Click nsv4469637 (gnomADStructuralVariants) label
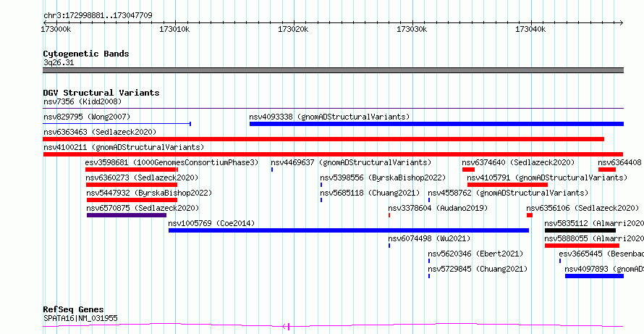The width and height of the screenshot is (644, 334). point(351,162)
